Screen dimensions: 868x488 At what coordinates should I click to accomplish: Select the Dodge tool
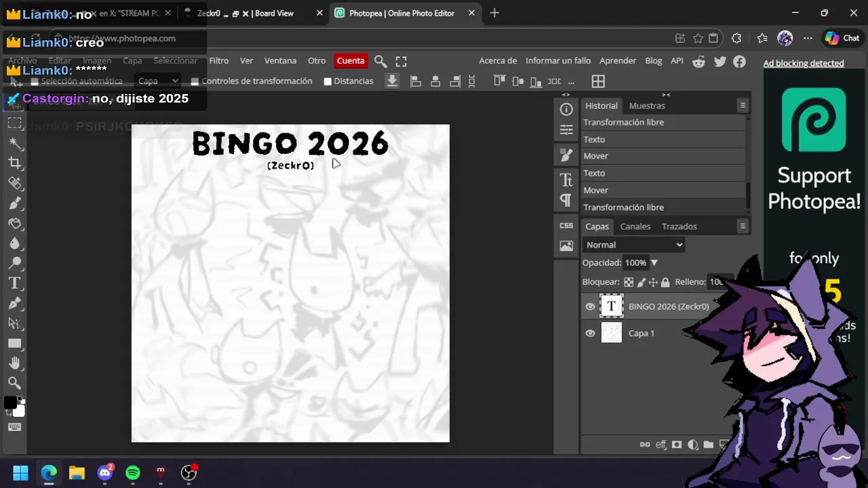click(14, 263)
